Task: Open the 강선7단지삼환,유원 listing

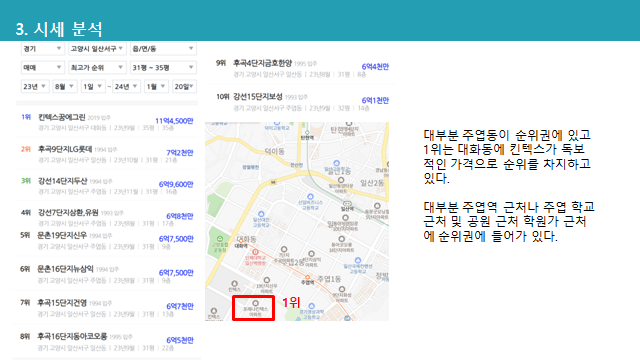Action: coord(107,218)
